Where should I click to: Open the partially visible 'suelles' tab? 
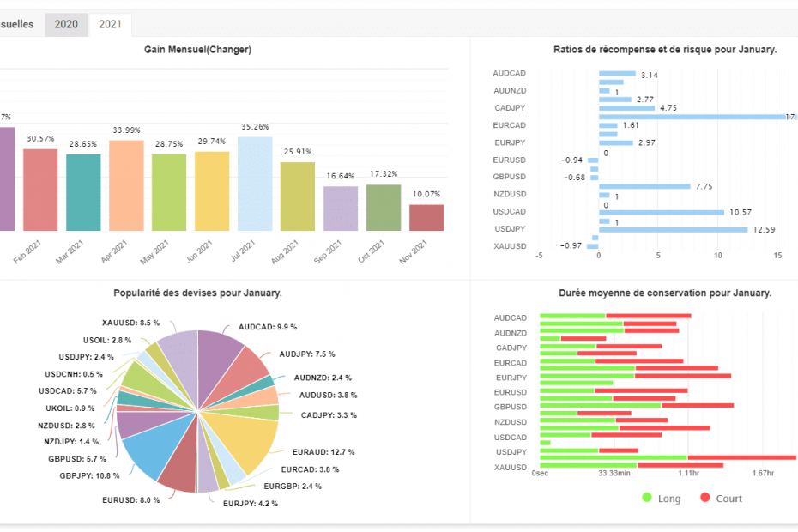pos(17,24)
